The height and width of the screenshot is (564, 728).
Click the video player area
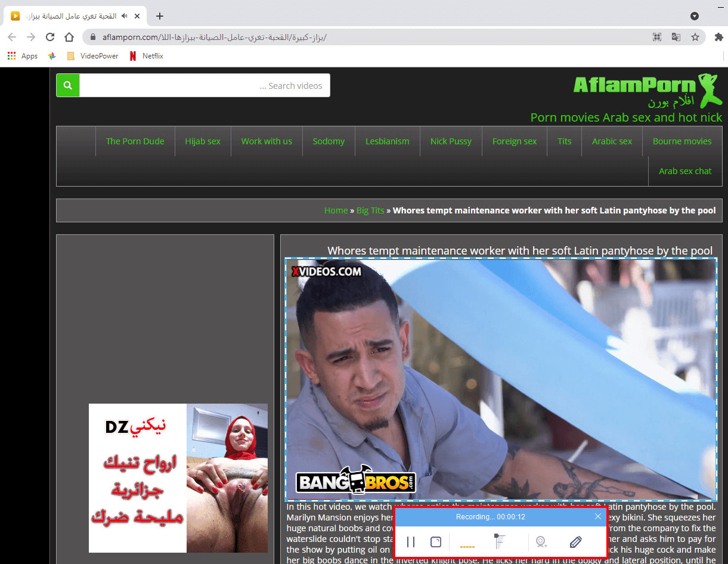coord(501,379)
